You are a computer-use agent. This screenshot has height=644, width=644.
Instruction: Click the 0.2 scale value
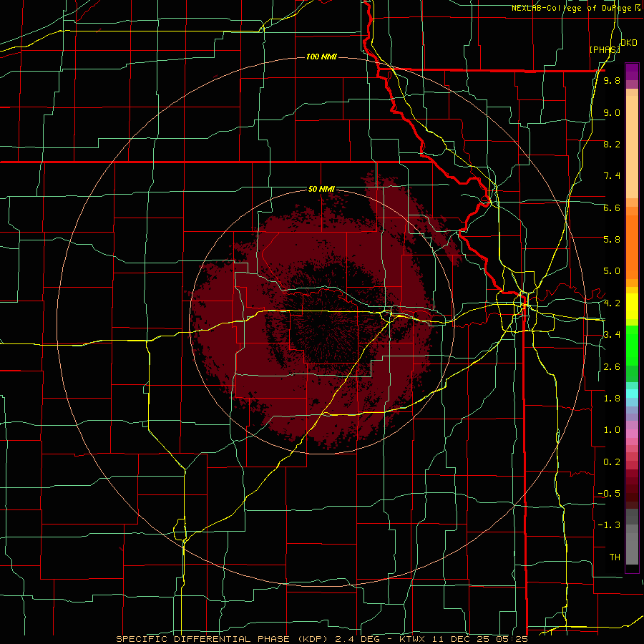[x=612, y=462]
